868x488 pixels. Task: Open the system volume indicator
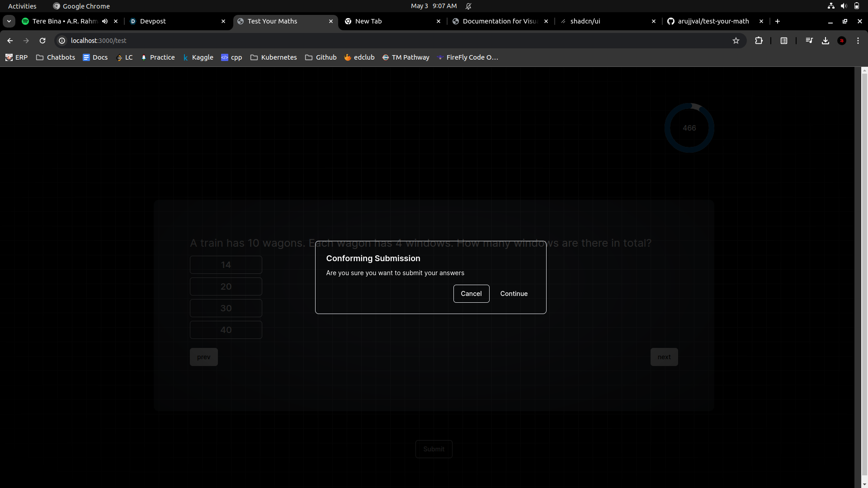[844, 6]
